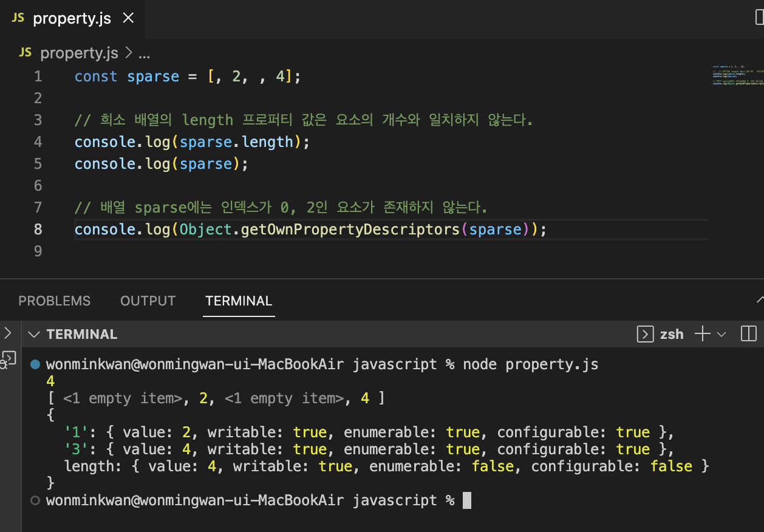This screenshot has height=532, width=764.
Task: Click 'node property.js' command in terminal
Action: [x=531, y=364]
